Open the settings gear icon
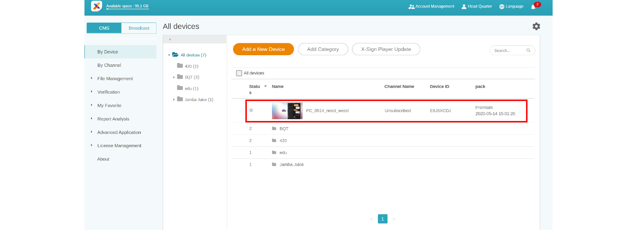The height and width of the screenshot is (230, 644). point(536,27)
